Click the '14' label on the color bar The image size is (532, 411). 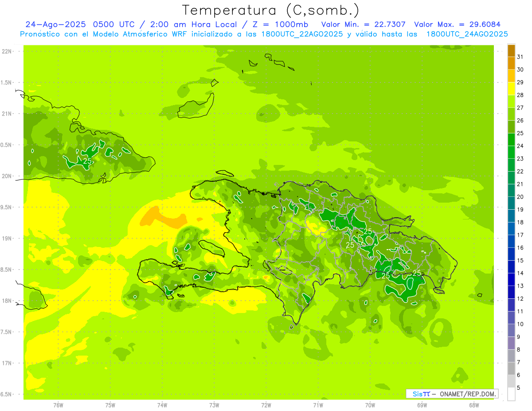[520, 273]
